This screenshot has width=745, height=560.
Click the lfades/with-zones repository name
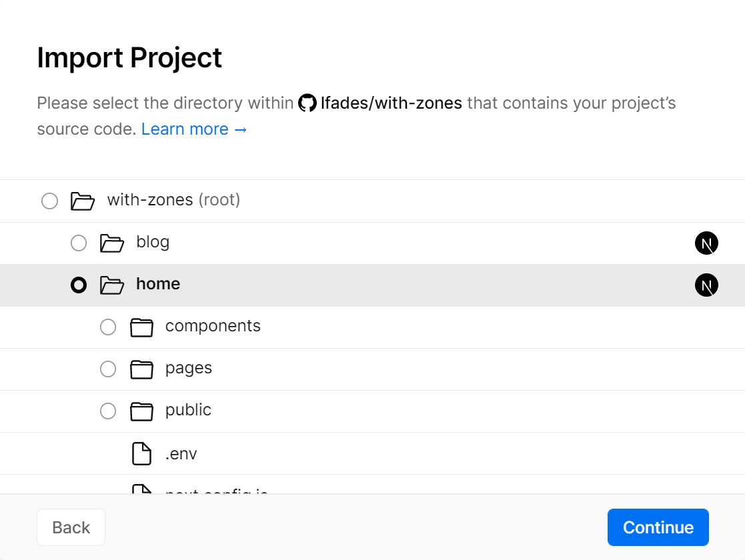click(391, 103)
